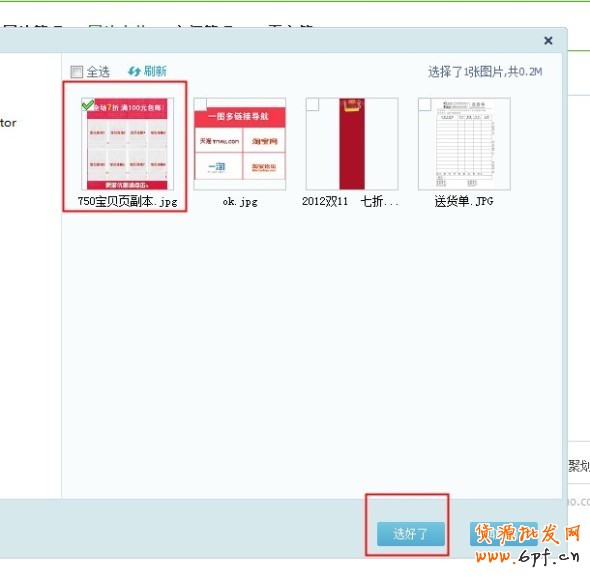Select the 2012双11 七折 red banner thumbnail
This screenshot has height=578, width=590.
(x=351, y=144)
